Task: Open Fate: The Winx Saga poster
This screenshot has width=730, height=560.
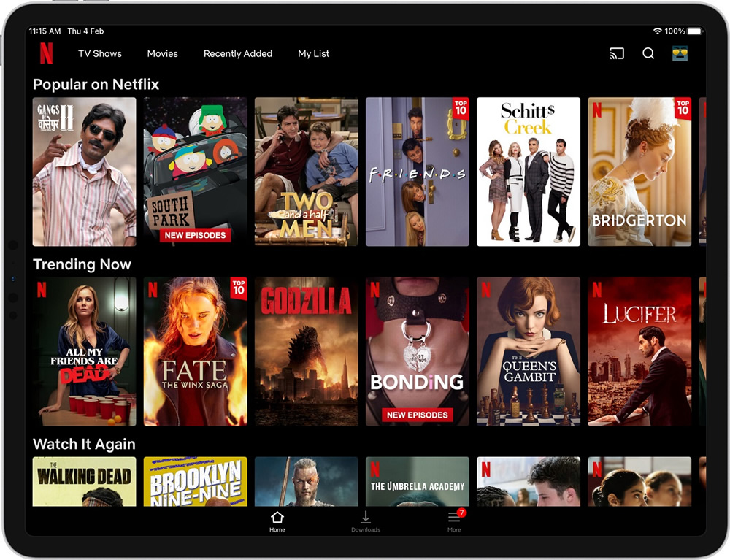Action: pos(195,351)
